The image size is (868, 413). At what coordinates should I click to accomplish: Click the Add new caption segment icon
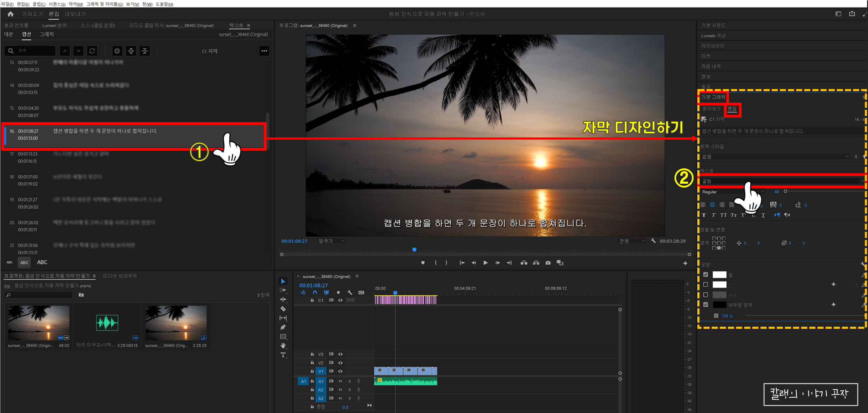click(x=117, y=51)
